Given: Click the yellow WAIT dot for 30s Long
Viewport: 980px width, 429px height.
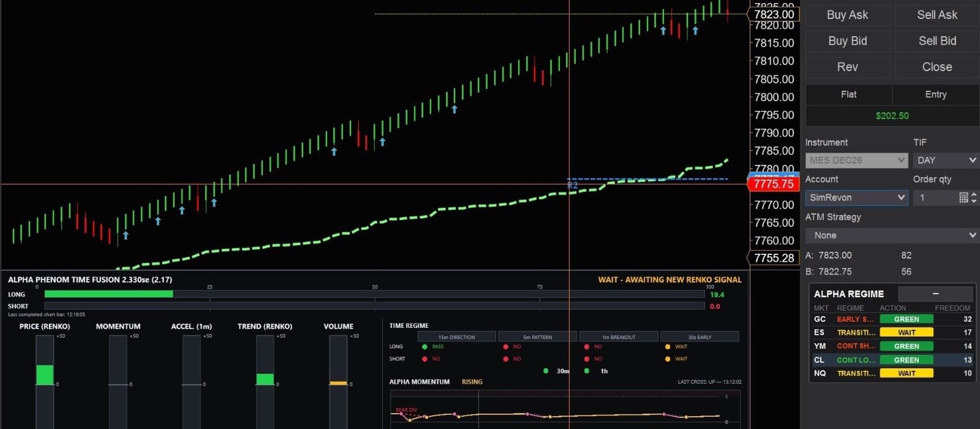Looking at the screenshot, I should click(x=668, y=347).
